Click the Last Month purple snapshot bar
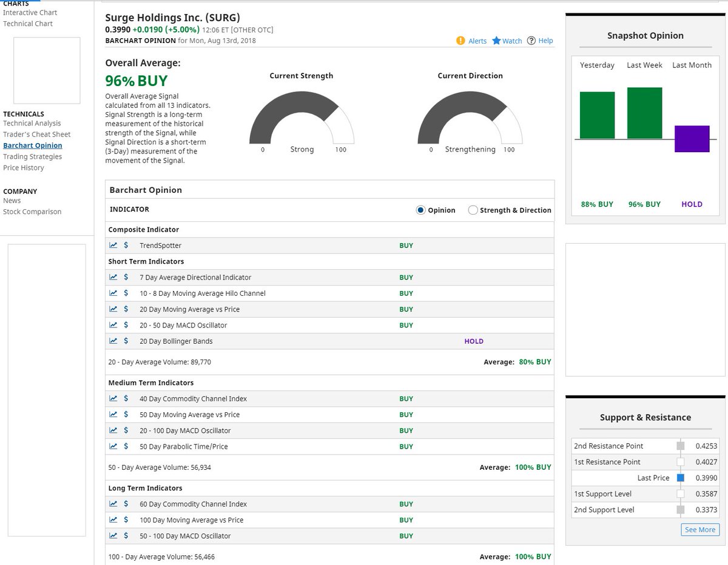The image size is (728, 565). tap(692, 139)
